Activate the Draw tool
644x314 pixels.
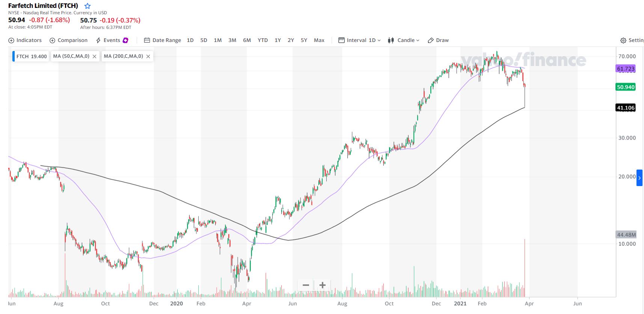click(x=438, y=40)
